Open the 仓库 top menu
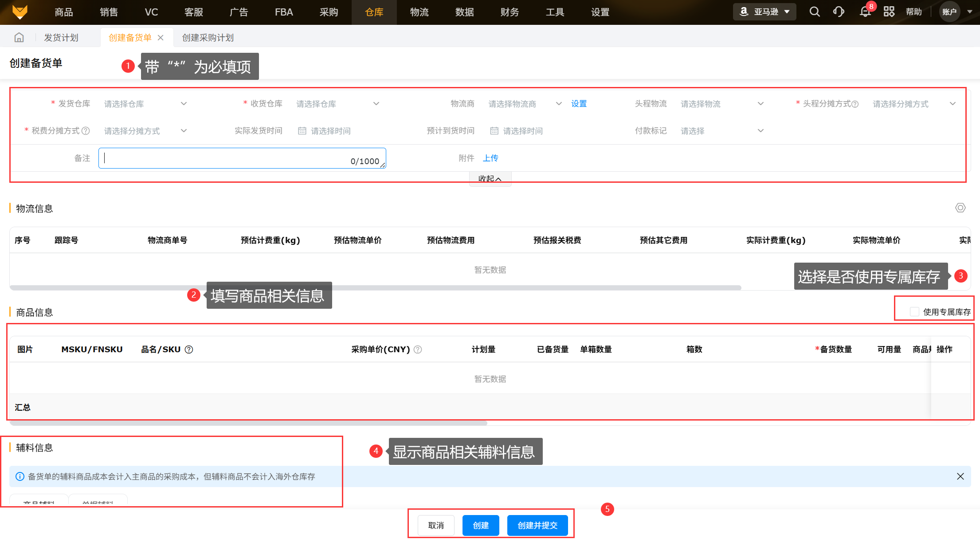This screenshot has height=539, width=980. click(374, 12)
